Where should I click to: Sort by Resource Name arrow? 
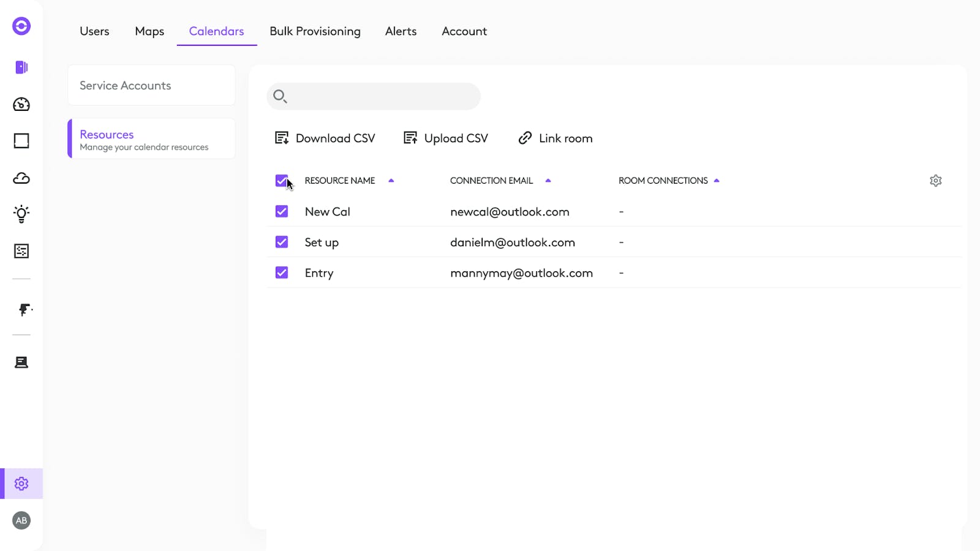[x=391, y=181]
